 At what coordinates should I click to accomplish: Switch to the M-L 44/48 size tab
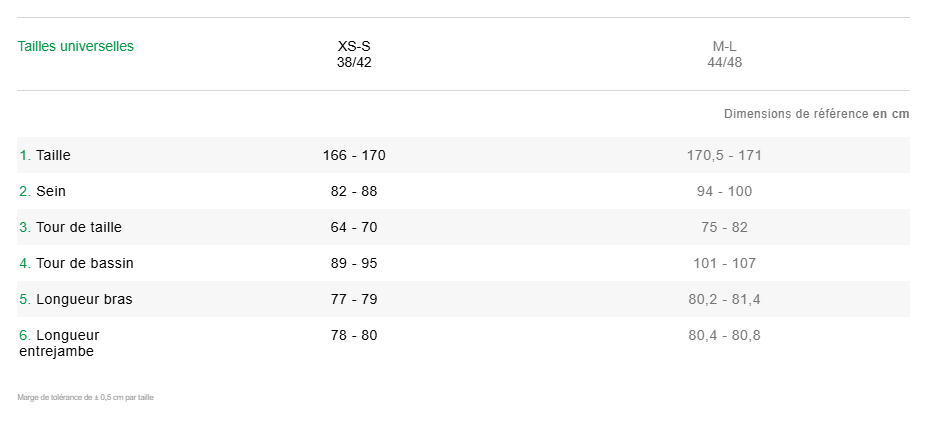[x=724, y=54]
